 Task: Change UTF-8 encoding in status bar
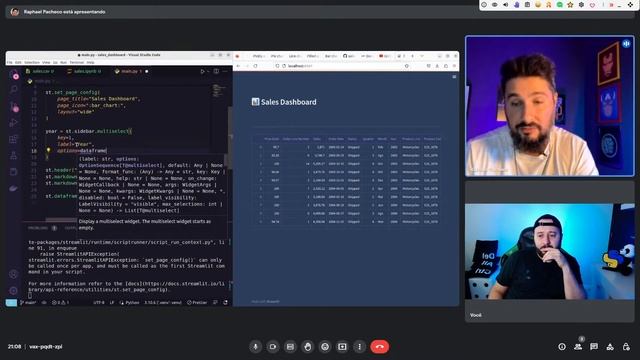99,303
